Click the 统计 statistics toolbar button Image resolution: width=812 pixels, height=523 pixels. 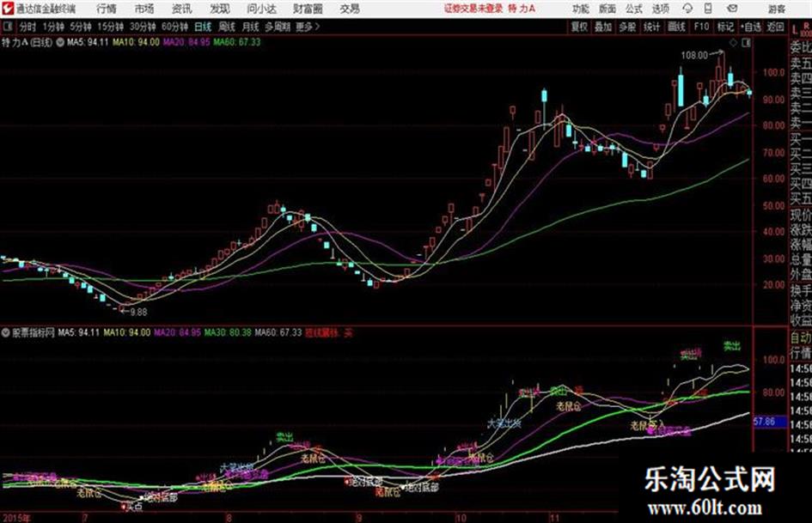(x=651, y=27)
